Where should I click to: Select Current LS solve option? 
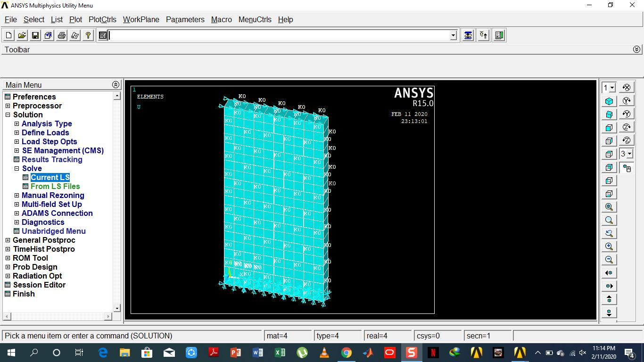click(x=50, y=177)
